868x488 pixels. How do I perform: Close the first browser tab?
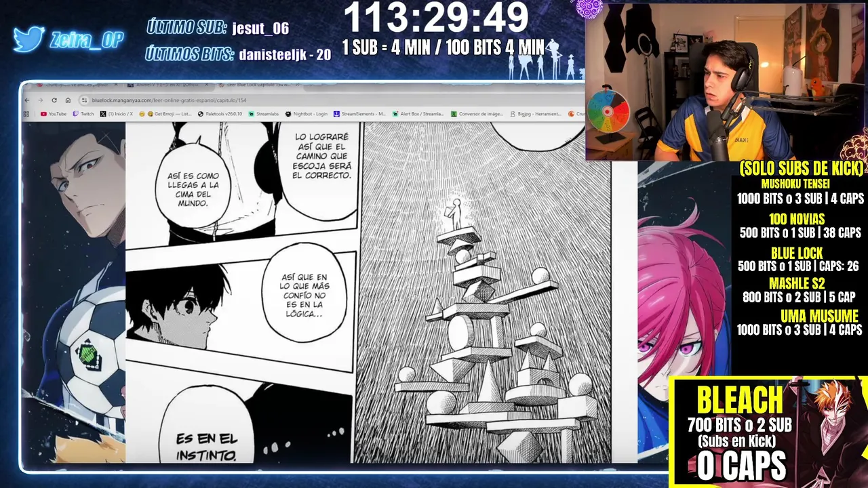click(116, 85)
